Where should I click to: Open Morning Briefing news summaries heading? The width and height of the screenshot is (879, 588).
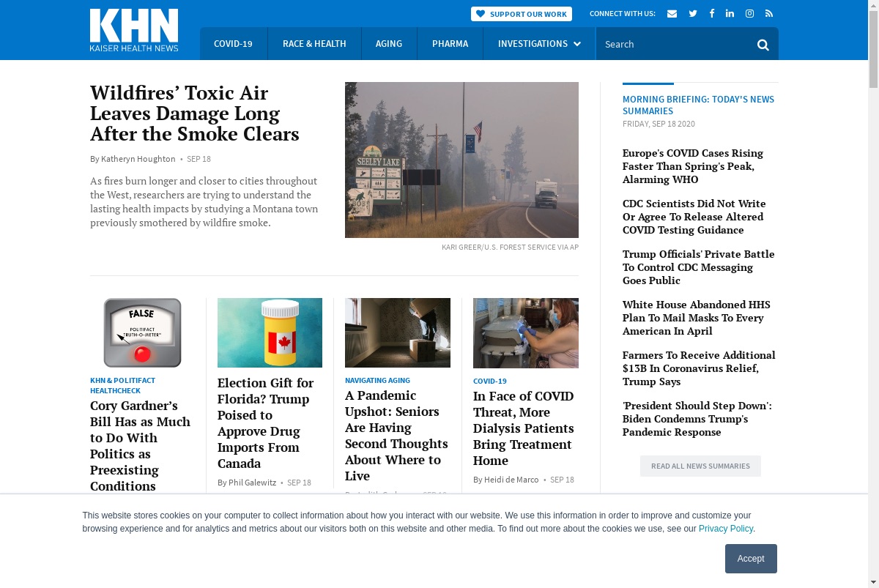tap(698, 105)
